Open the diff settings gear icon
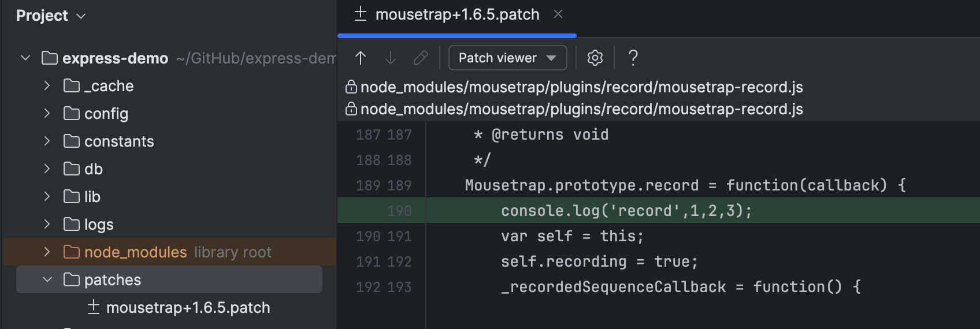Image resolution: width=980 pixels, height=329 pixels. (x=595, y=58)
